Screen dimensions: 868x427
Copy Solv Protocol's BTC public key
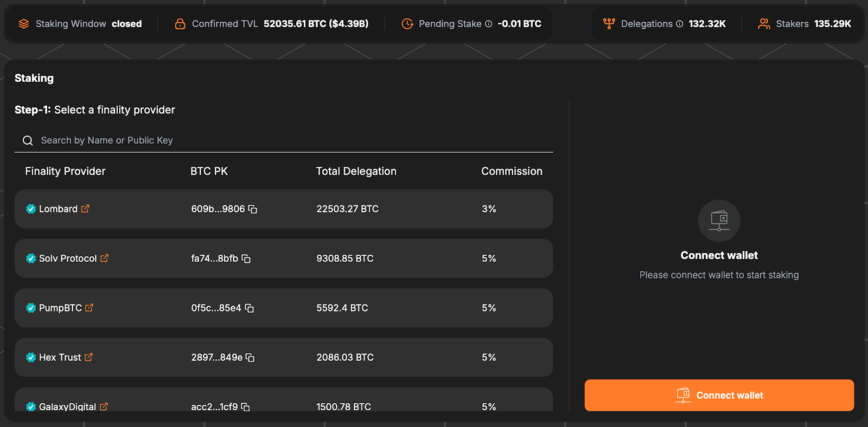coord(246,258)
